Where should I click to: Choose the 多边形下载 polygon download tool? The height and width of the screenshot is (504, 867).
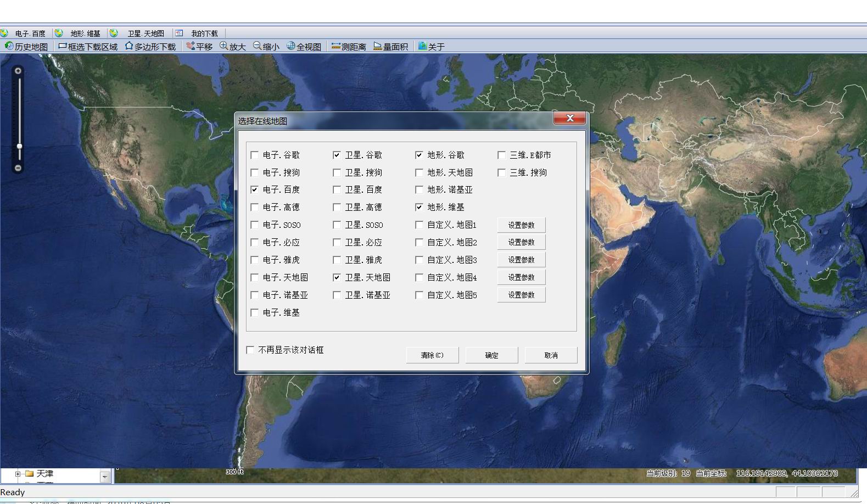tap(150, 47)
